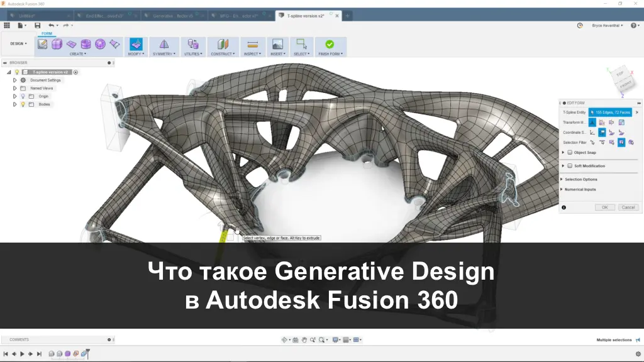Click the Inspect measure icon
Viewport: 644px width, 362px height.
pyautogui.click(x=253, y=44)
